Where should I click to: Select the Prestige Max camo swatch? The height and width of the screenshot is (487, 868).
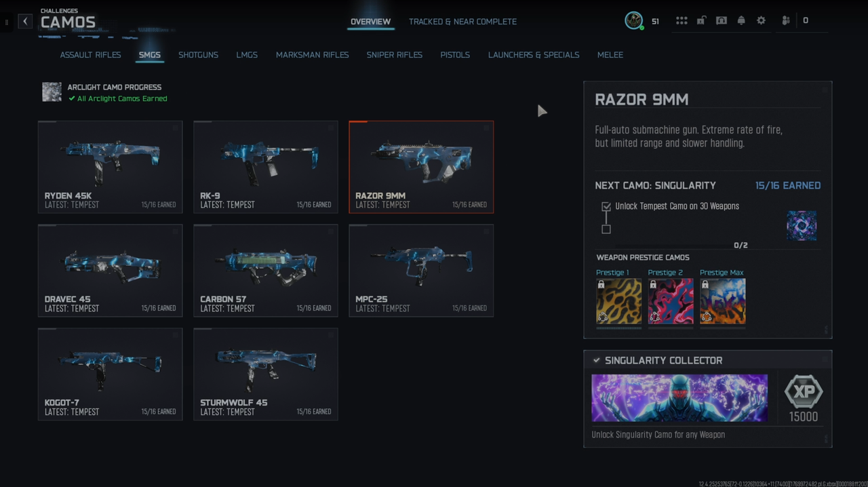point(723,301)
